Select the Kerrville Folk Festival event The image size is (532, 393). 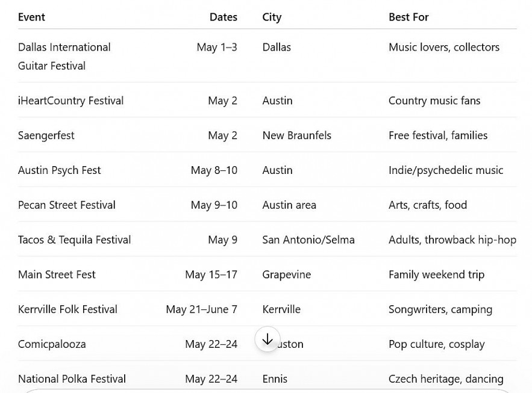[67, 309]
